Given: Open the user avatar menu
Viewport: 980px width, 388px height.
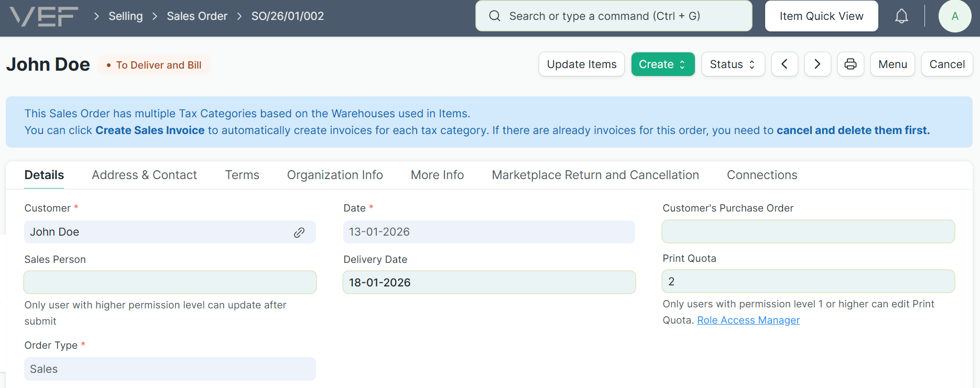Looking at the screenshot, I should [x=954, y=16].
